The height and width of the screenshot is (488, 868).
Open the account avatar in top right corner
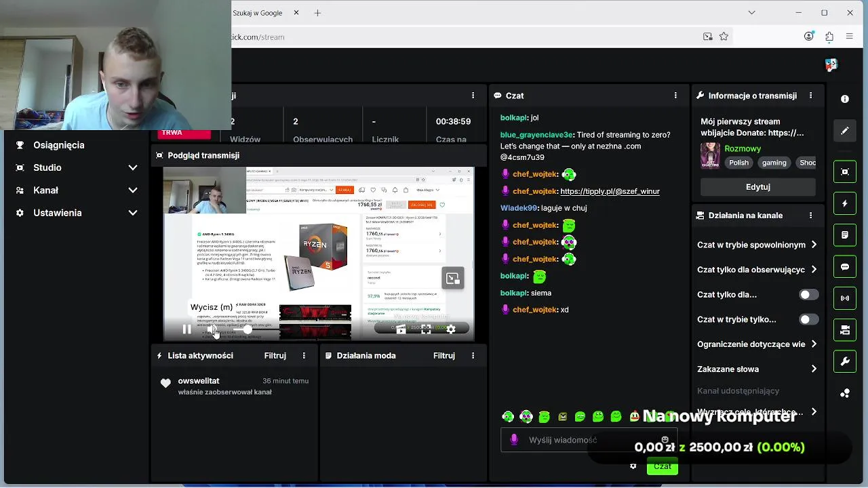tap(831, 65)
